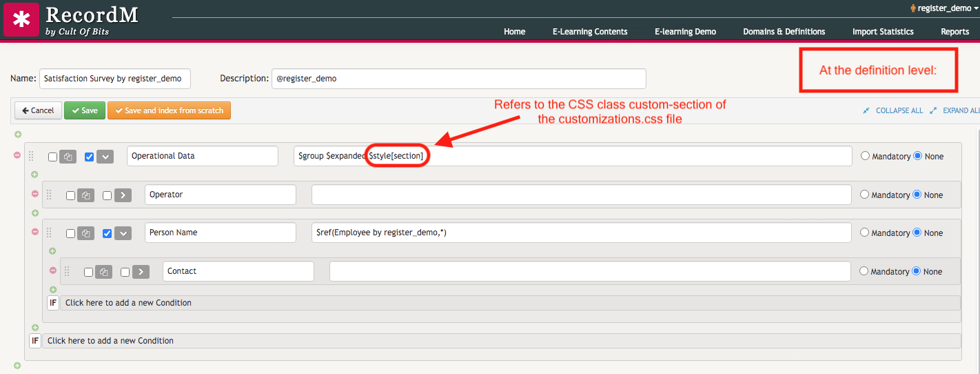Set Operator field to Mandatory
Viewport: 980px width, 374px height.
click(865, 195)
